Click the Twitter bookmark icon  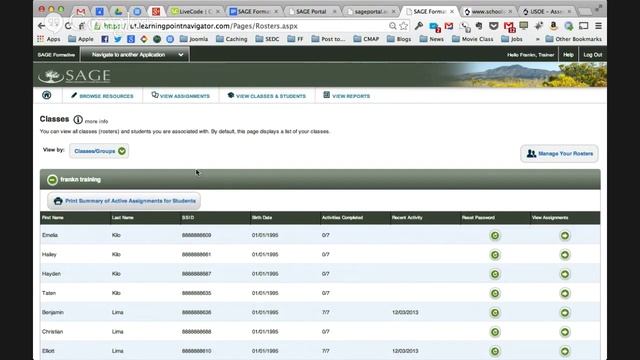[x=118, y=39]
